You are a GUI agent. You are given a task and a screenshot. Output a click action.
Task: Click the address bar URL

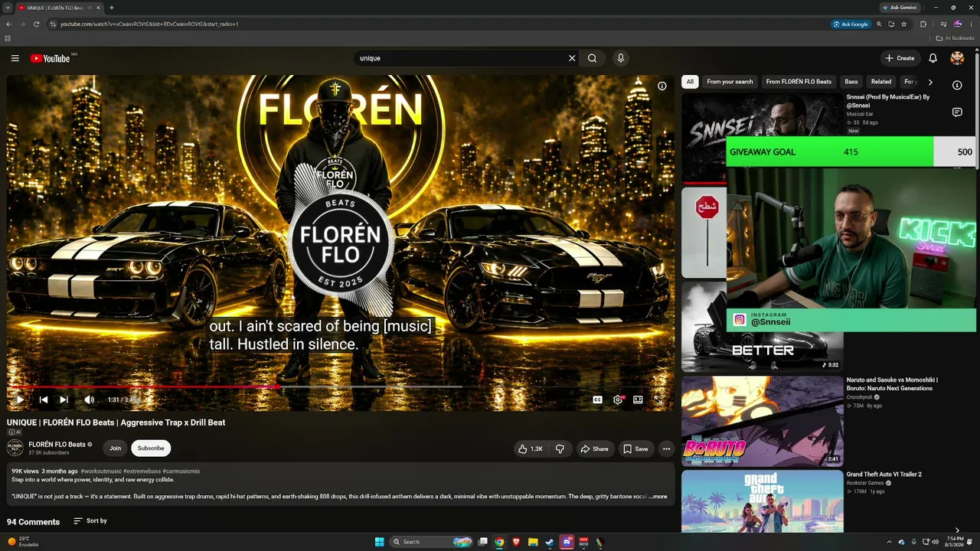149,24
